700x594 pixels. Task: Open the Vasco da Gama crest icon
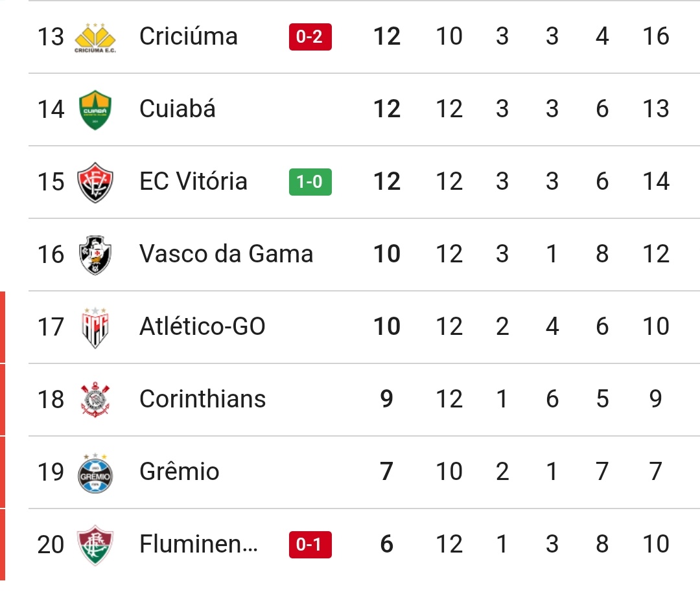point(95,255)
